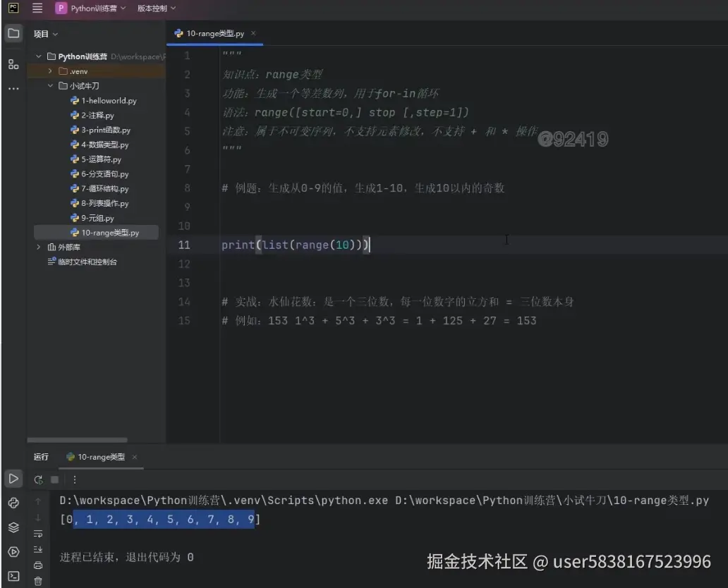Image resolution: width=728 pixels, height=588 pixels.
Task: Open the Terminal tool window
Action: pos(13,575)
